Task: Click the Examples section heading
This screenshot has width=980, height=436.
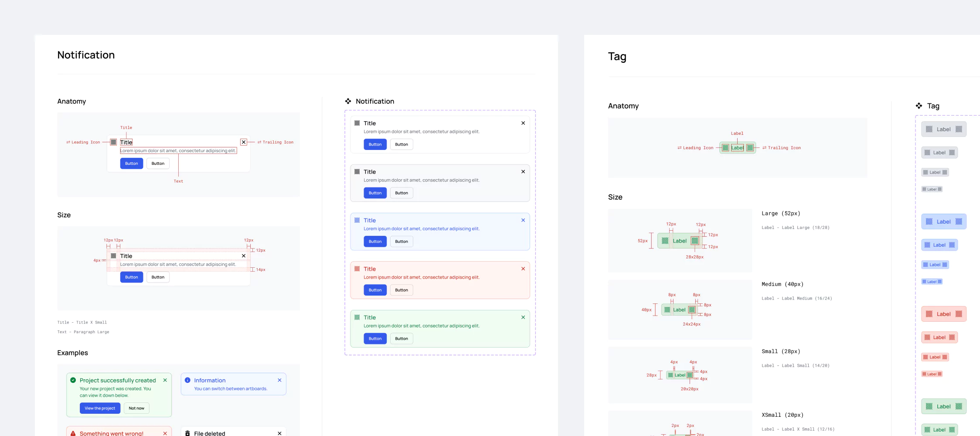Action: click(72, 353)
